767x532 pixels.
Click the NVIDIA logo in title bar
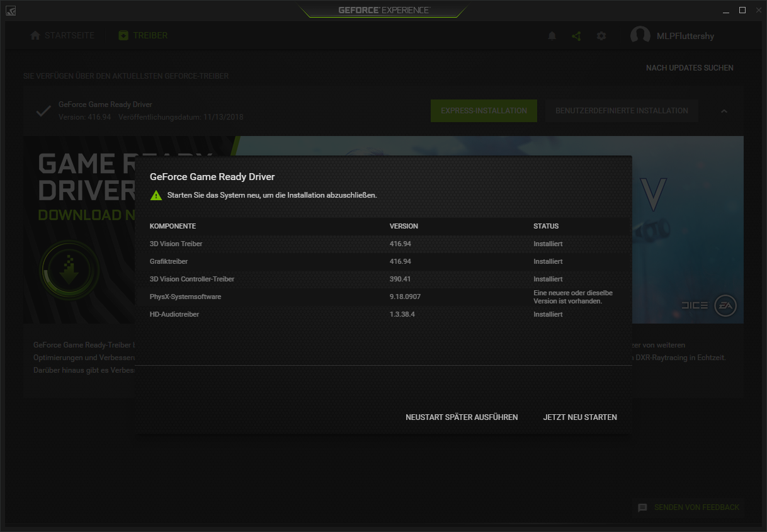coord(11,11)
